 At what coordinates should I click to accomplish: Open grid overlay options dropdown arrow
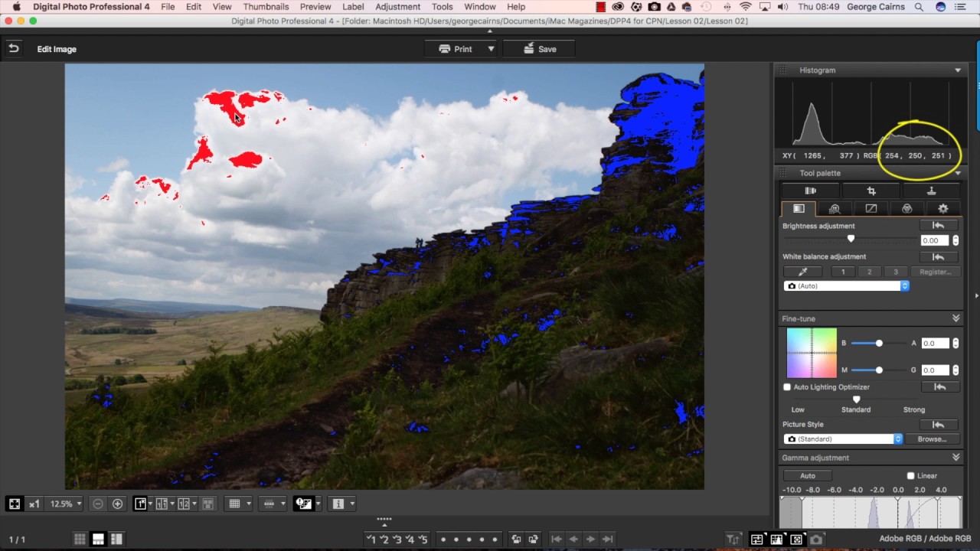249,504
